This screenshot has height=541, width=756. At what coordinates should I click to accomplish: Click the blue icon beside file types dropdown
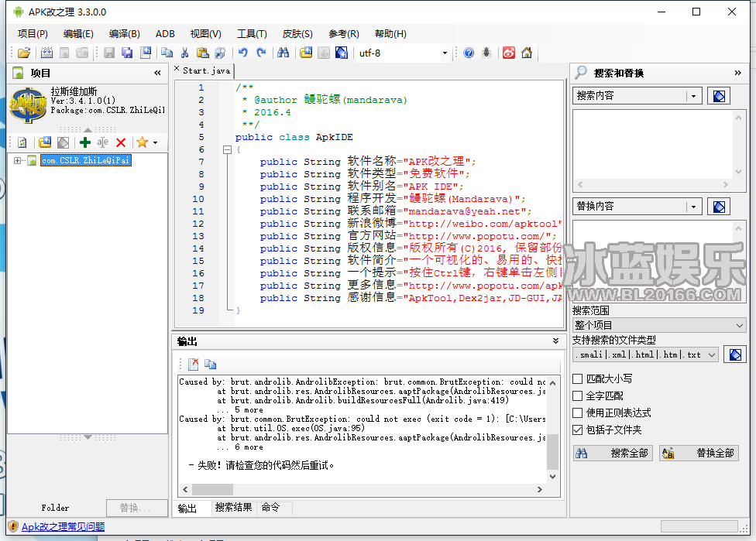(735, 354)
